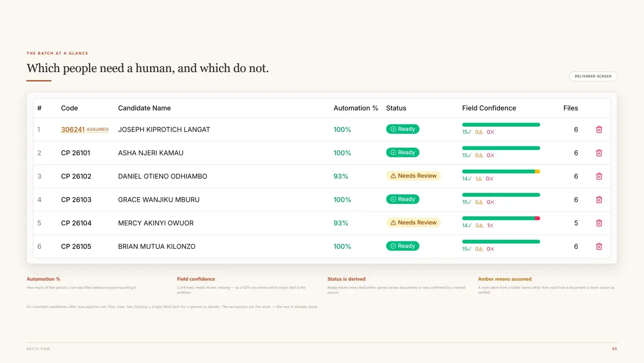Viewport: 644px width, 363px height.
Task: Click the name ASHA NJERI KAMAU
Action: [x=151, y=153]
